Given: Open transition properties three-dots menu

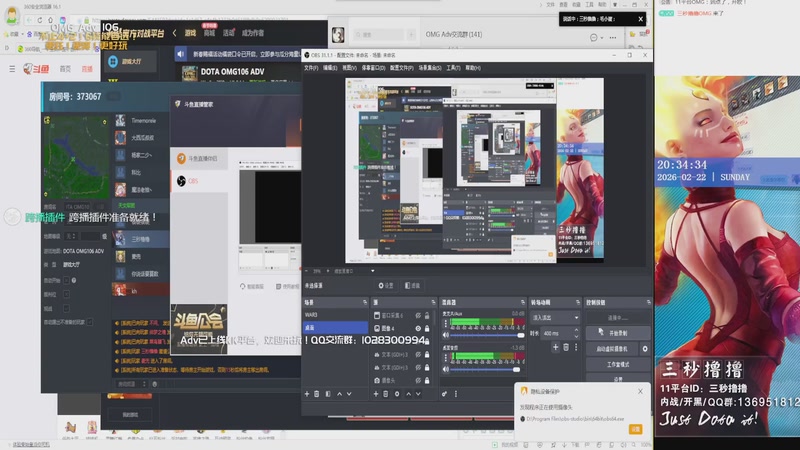Looking at the screenshot, I should pyautogui.click(x=576, y=347).
